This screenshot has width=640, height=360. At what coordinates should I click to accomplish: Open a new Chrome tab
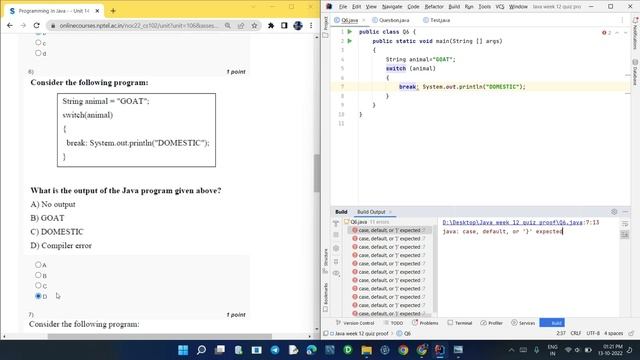tap(113, 11)
